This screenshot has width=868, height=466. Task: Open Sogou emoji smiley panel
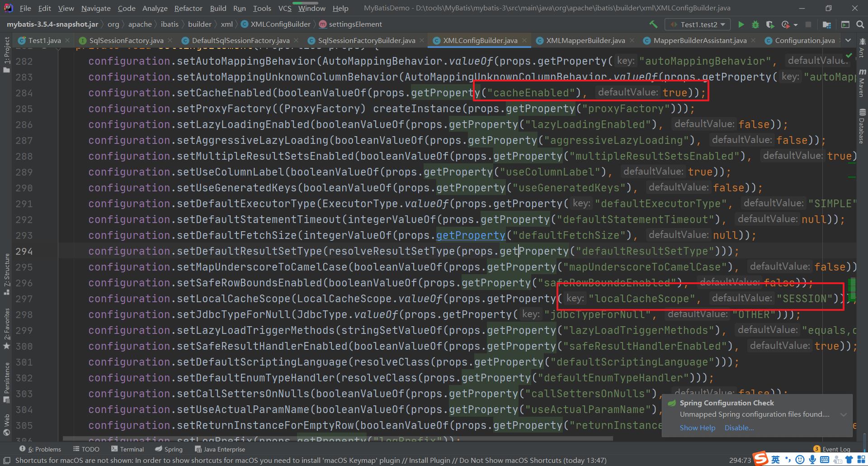click(800, 460)
